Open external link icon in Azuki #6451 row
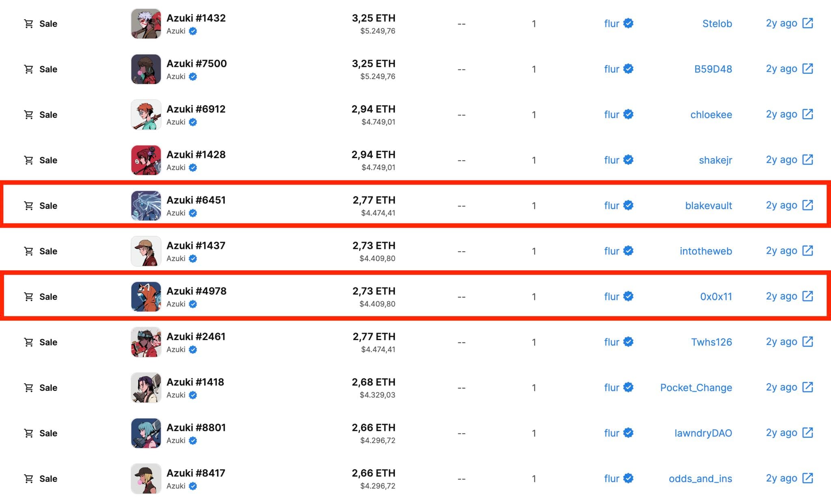This screenshot has width=831, height=504. 807,205
